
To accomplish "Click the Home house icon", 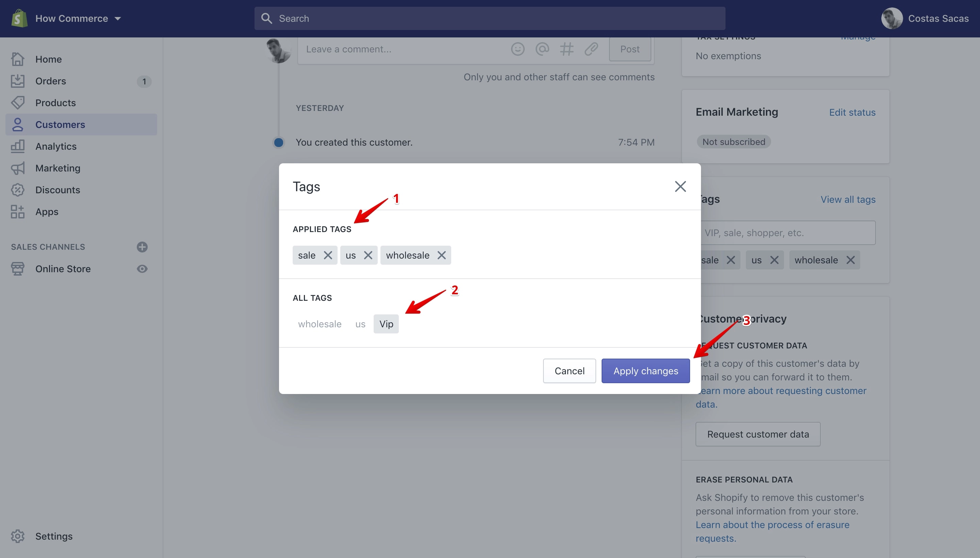I will point(18,59).
